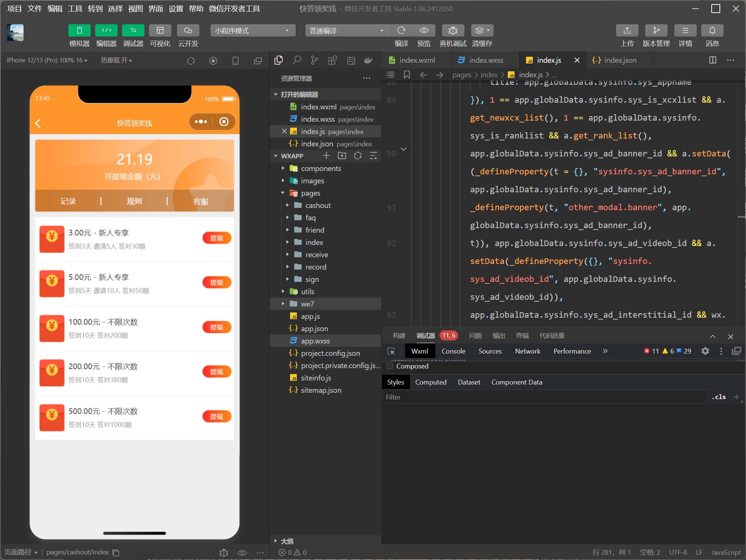Fold code at line 90
The width and height of the screenshot is (746, 560).
(404, 149)
